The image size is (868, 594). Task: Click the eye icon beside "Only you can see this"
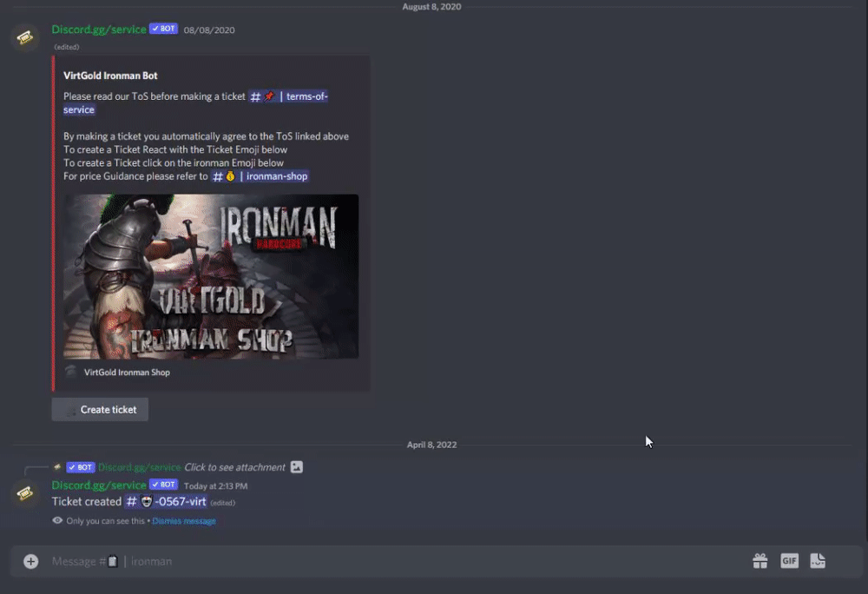coord(57,520)
